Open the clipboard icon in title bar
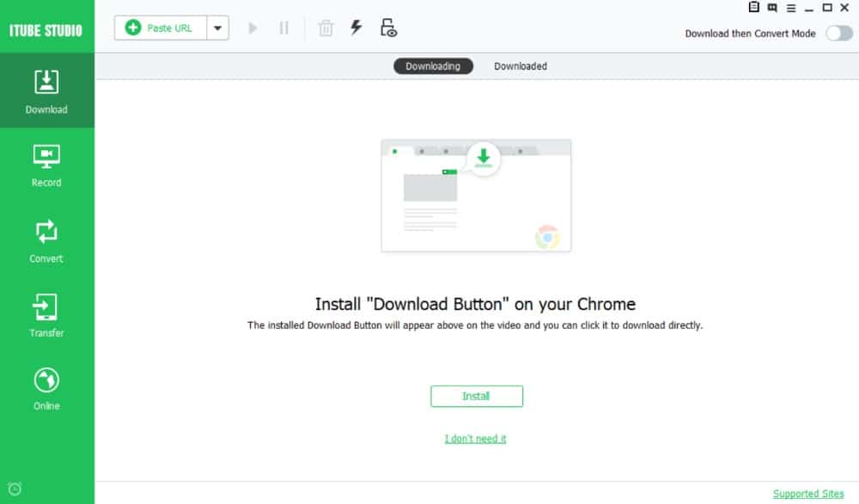 pos(753,8)
